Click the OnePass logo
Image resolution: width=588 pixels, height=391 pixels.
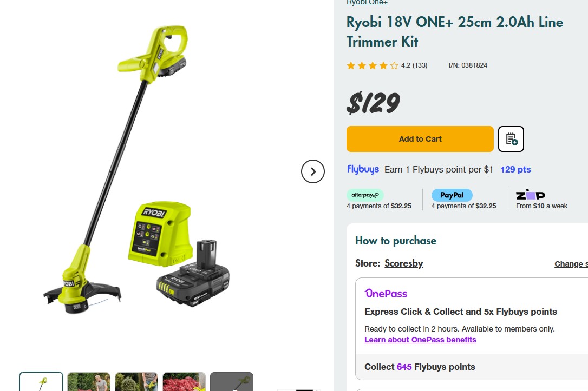point(386,293)
